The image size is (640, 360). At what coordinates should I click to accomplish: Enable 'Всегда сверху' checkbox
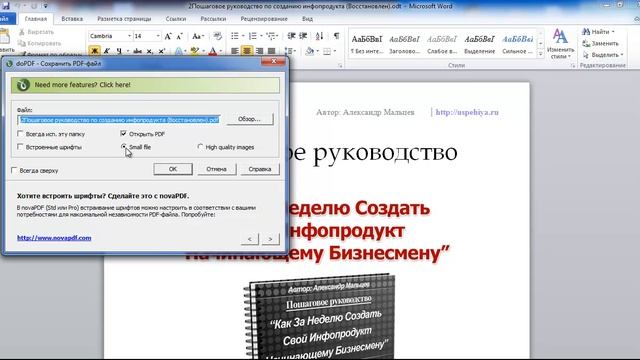coord(14,170)
